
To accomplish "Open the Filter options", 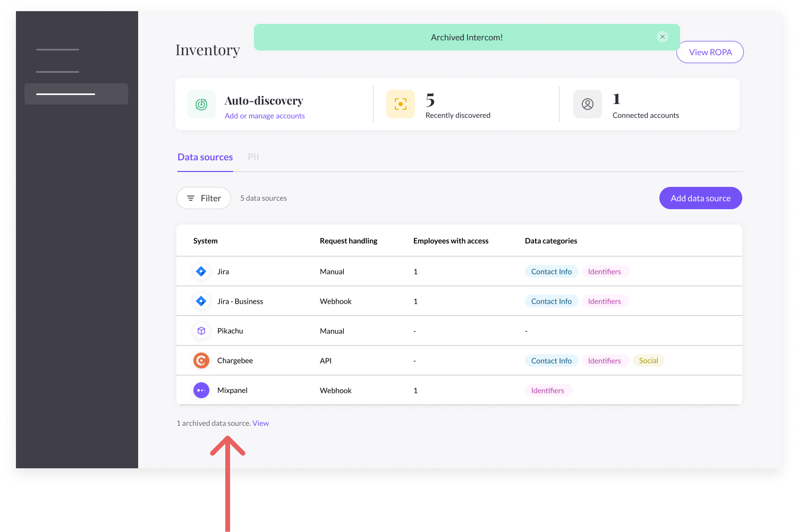I will pyautogui.click(x=204, y=198).
